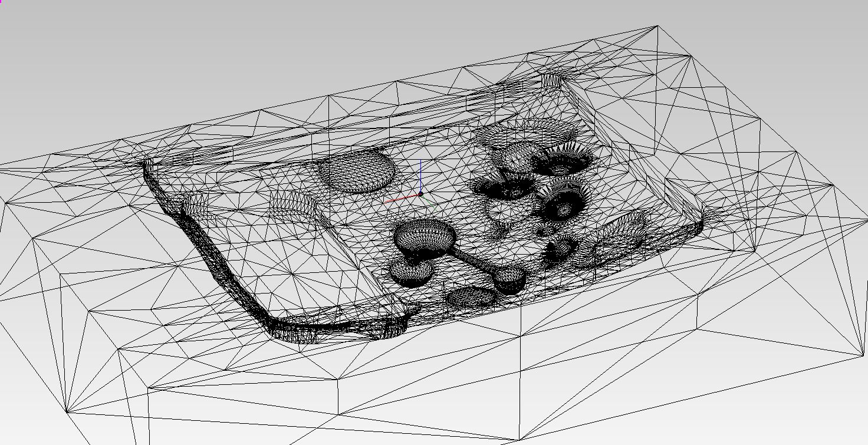Pick the funnel-shaped pit below the origin
The height and width of the screenshot is (445, 868).
click(x=425, y=238)
